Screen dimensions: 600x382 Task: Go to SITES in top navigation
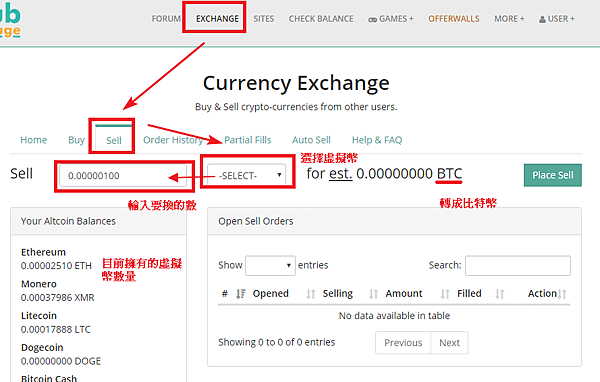[264, 19]
